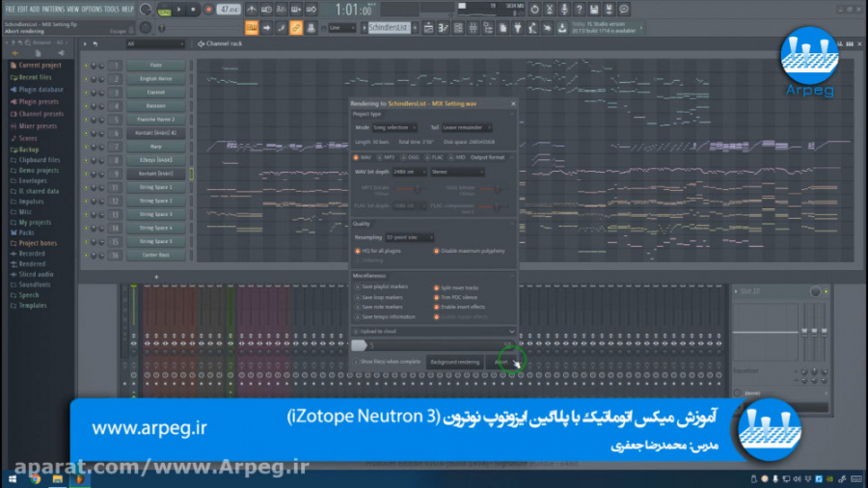This screenshot has height=488, width=868.
Task: Open the OPTIONS menu
Action: 92,10
